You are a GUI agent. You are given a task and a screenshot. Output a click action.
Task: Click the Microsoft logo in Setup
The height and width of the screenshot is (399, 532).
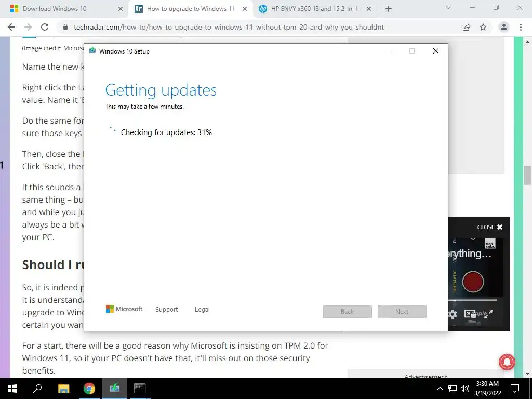pyautogui.click(x=124, y=309)
